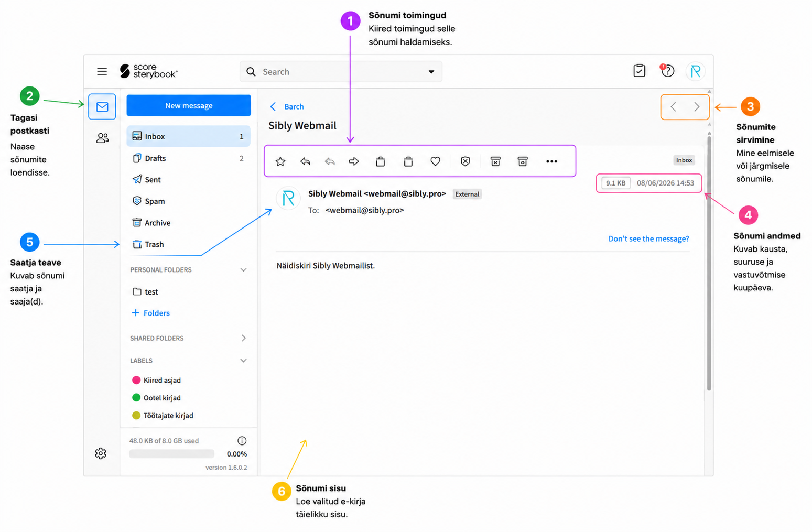Viewport: 812px width, 532px height.
Task: Click the version 1.6.0.2 text
Action: [x=226, y=468]
